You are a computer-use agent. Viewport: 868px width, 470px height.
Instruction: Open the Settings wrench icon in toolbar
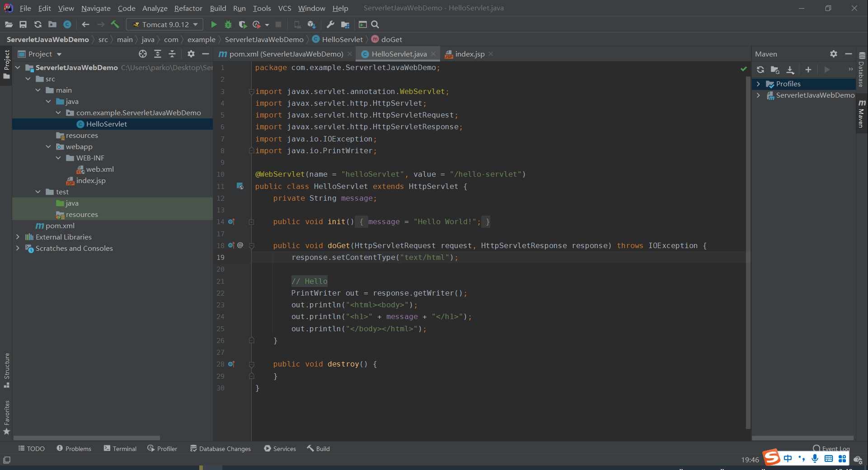click(330, 24)
